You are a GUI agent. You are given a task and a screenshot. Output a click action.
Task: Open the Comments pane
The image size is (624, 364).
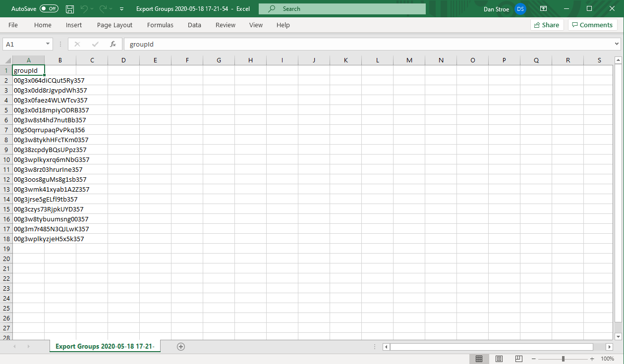pos(592,24)
